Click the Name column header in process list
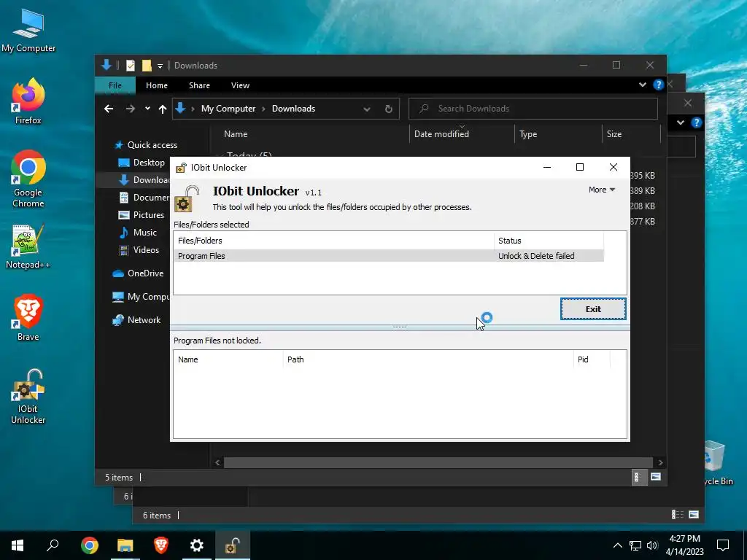The width and height of the screenshot is (747, 560). (x=228, y=359)
